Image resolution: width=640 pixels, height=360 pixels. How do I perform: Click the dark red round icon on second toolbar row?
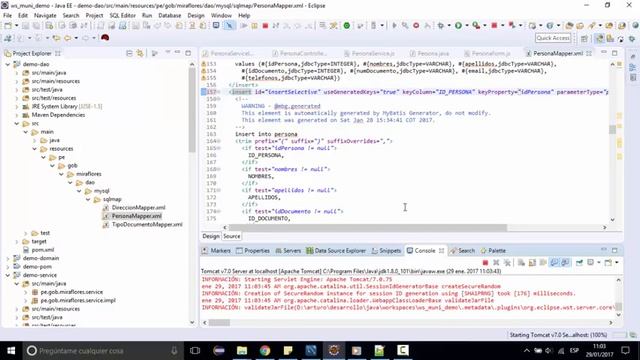click(x=105, y=38)
